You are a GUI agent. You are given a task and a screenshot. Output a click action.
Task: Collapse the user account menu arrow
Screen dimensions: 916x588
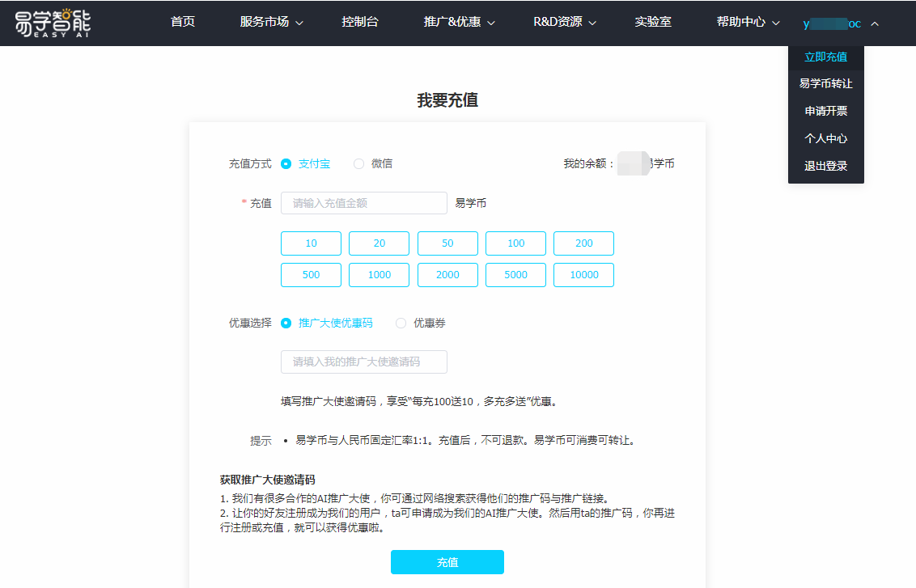[x=874, y=23]
